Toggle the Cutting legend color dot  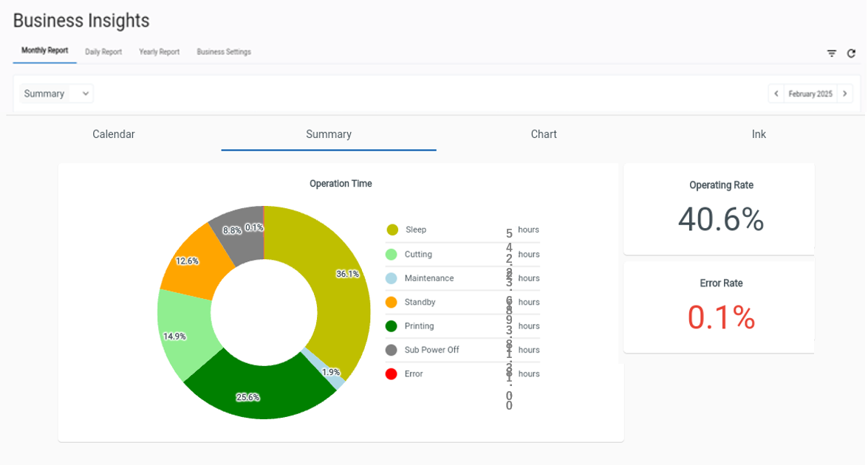[x=392, y=255]
